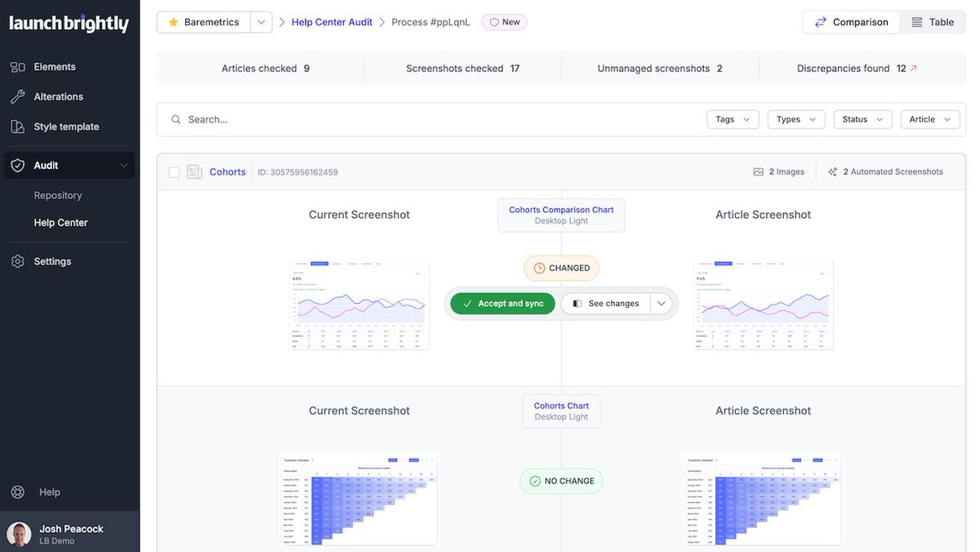Click the launchbrightly logo
Screen dimensions: 980x552
coord(69,24)
